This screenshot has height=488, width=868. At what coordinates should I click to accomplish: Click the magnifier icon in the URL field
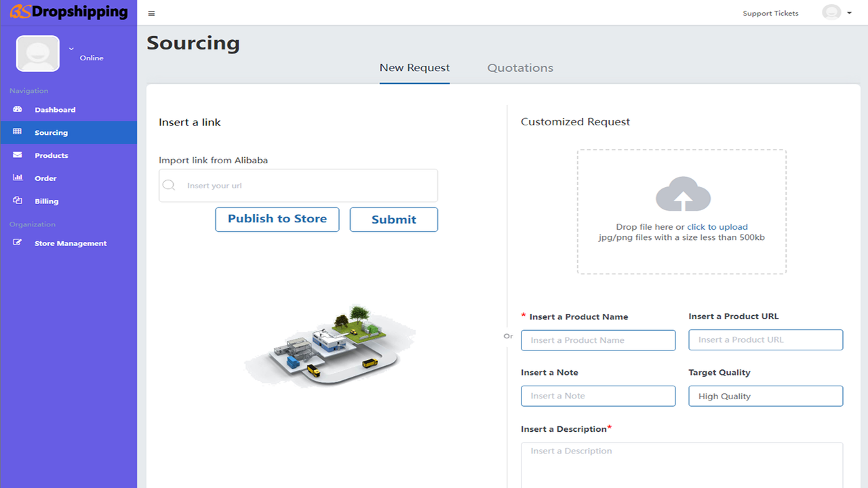click(169, 185)
